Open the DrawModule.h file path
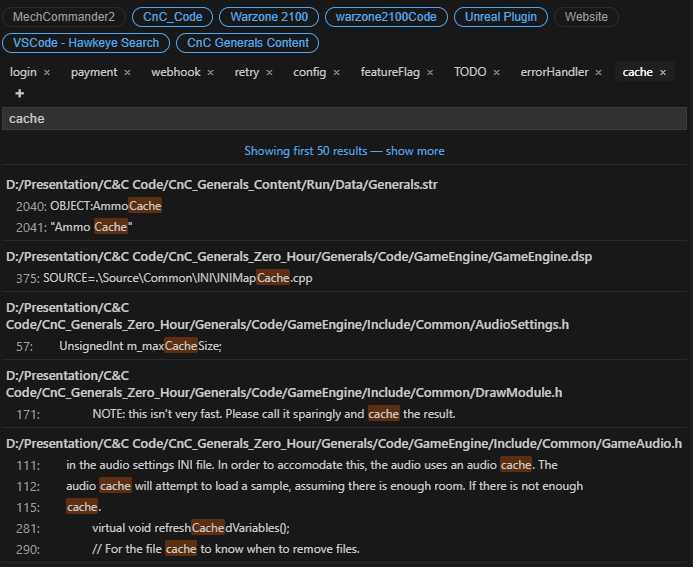Image resolution: width=693 pixels, height=567 pixels. (284, 384)
